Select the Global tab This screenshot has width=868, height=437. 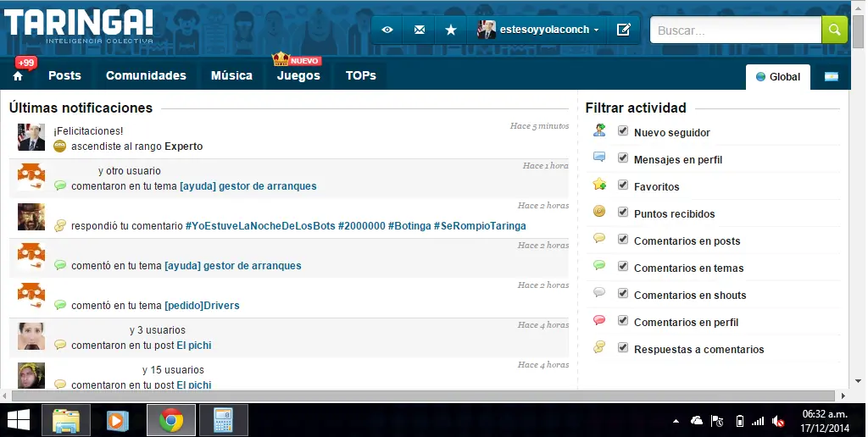778,77
